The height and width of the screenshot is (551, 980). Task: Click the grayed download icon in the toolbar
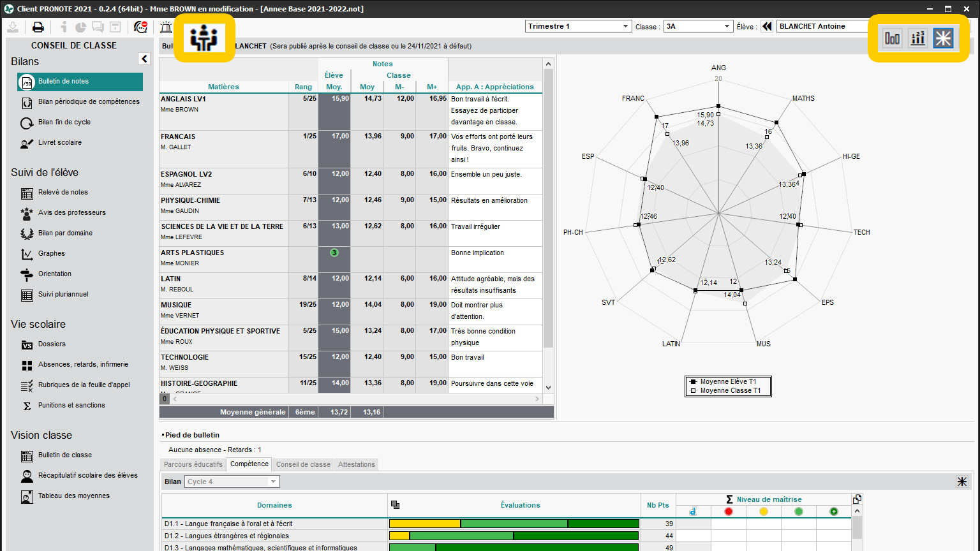click(13, 27)
